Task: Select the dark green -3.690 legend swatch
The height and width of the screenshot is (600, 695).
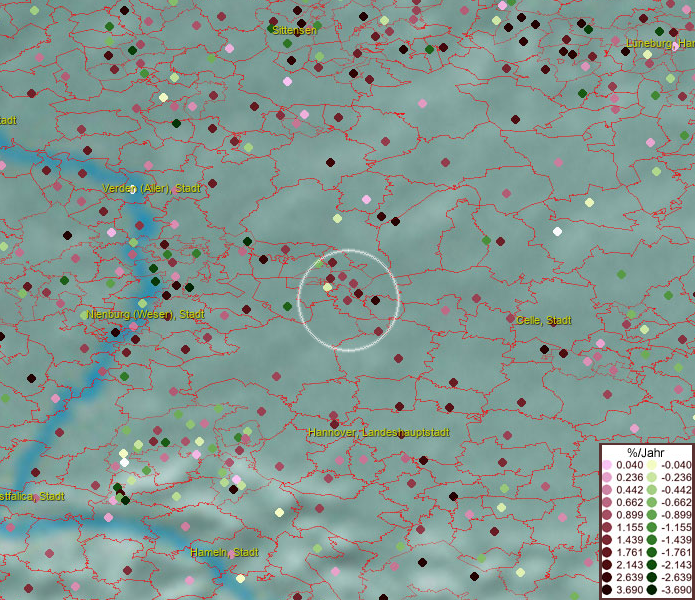Action: pos(652,591)
